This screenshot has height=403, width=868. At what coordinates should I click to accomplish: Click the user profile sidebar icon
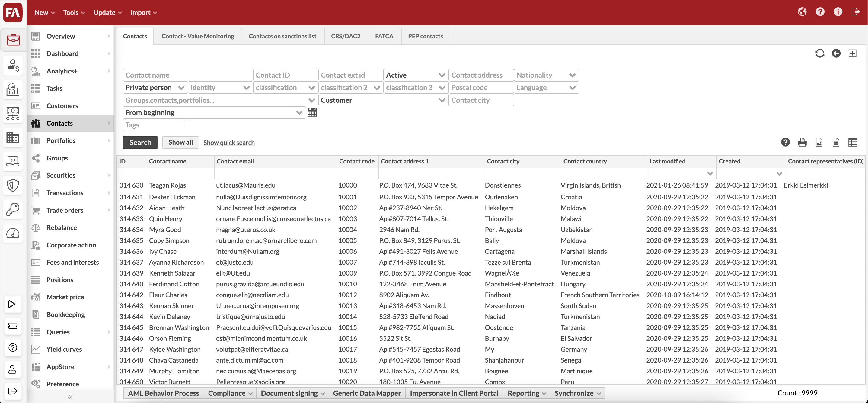tap(12, 369)
